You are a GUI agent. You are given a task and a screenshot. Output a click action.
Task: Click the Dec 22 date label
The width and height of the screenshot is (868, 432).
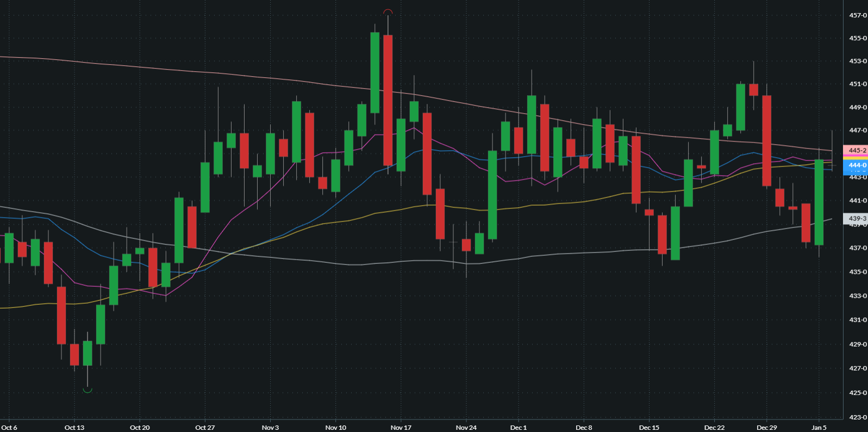(714, 428)
